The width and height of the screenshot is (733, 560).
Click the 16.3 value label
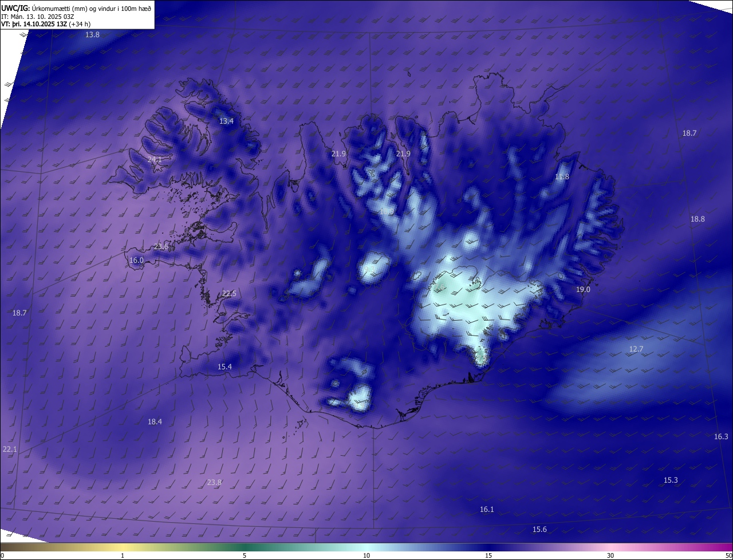(x=721, y=437)
